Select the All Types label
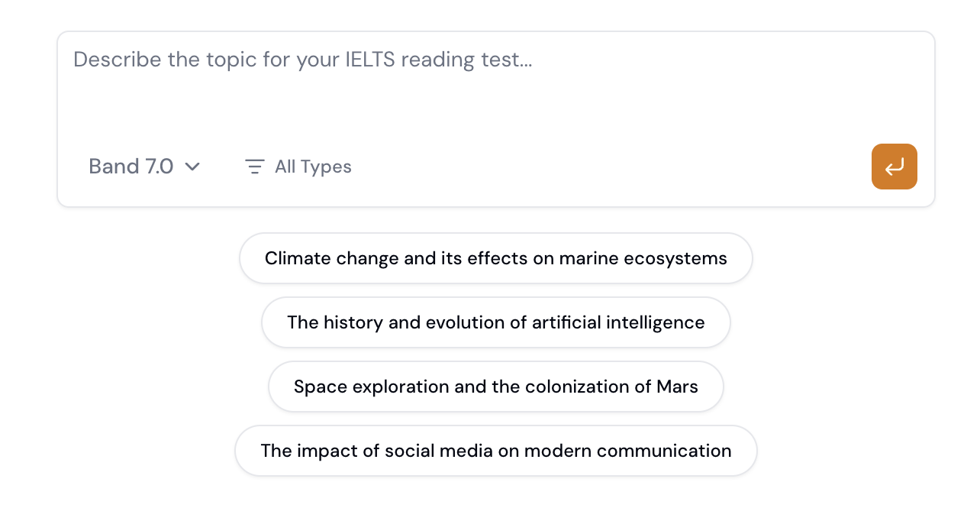This screenshot has height=521, width=980. click(x=313, y=167)
